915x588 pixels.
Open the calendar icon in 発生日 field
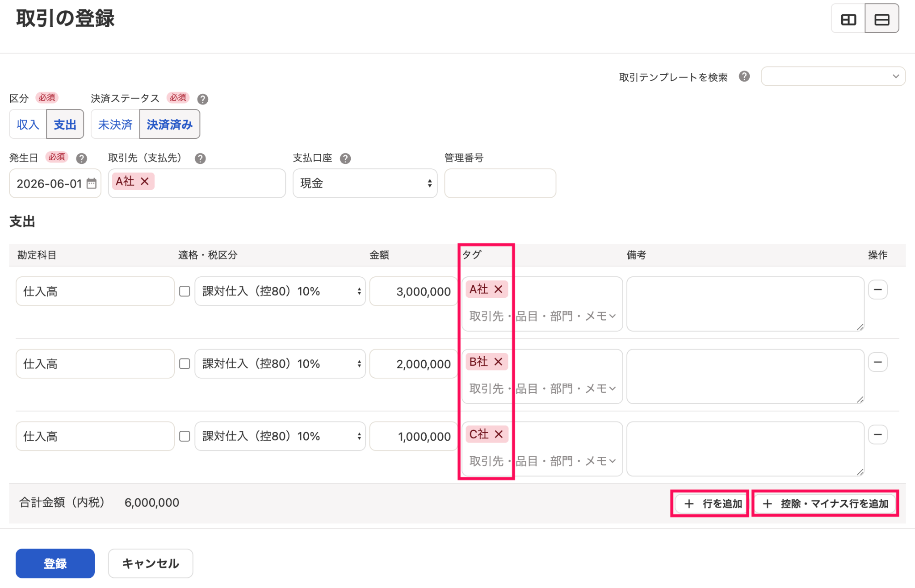(92, 183)
